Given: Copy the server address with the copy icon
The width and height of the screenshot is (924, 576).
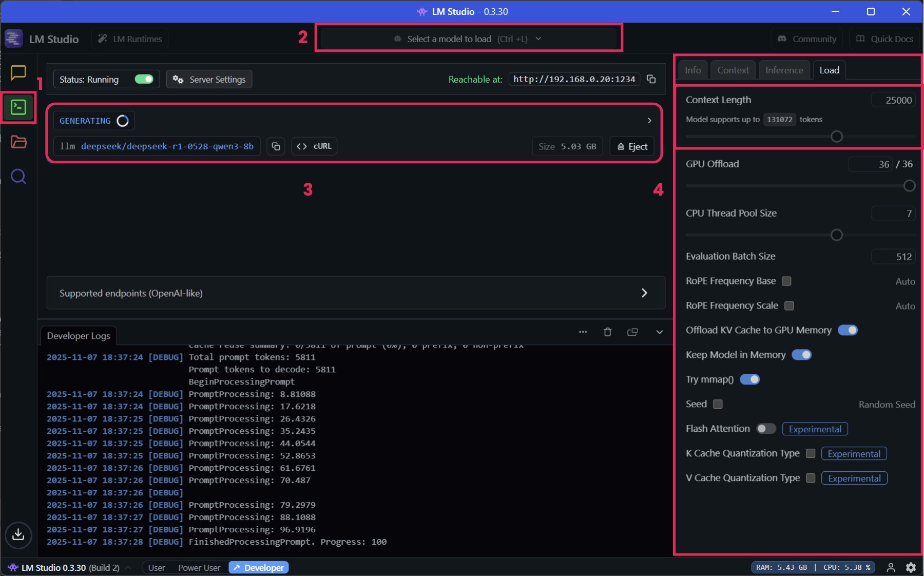Looking at the screenshot, I should 651,79.
